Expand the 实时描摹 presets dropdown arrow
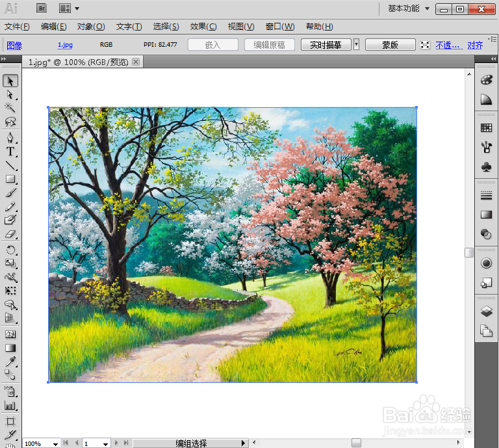This screenshot has width=499, height=448. coord(357,45)
